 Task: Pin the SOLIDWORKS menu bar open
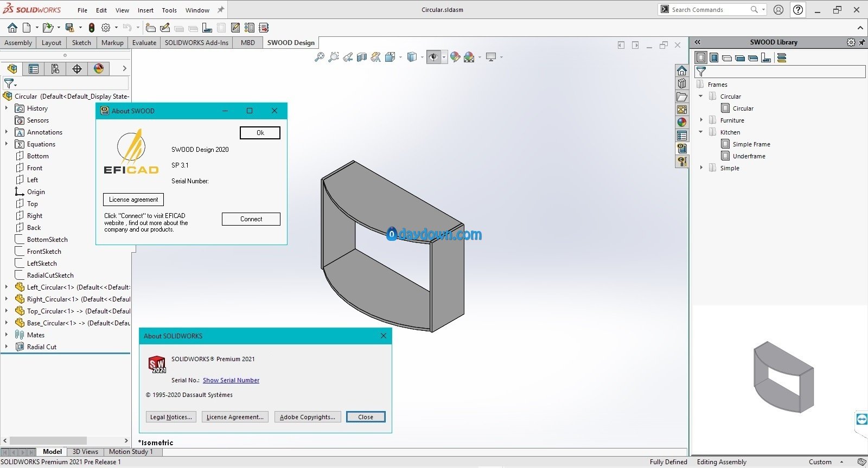(x=221, y=10)
